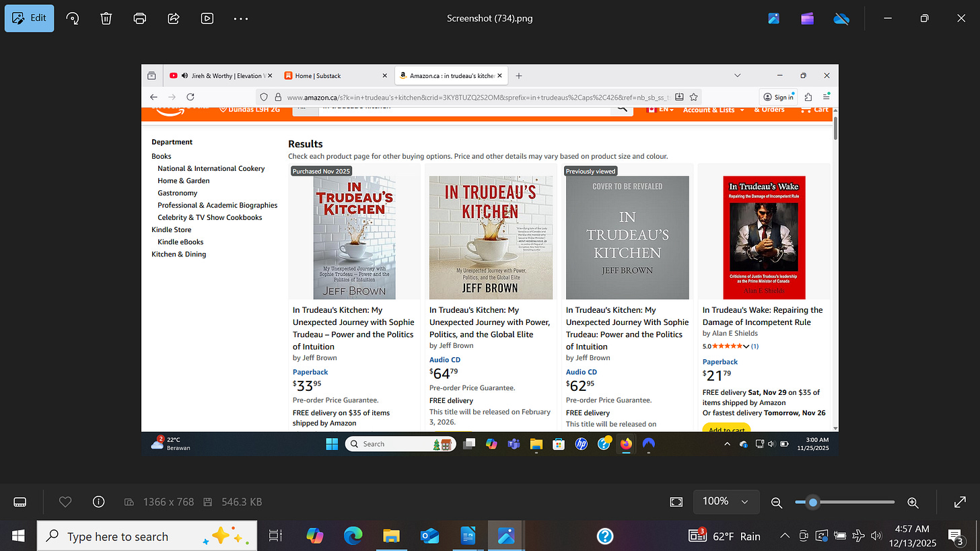The height and width of the screenshot is (551, 980).
Task: Click the Screenshot (734).png file name
Action: 490,18
